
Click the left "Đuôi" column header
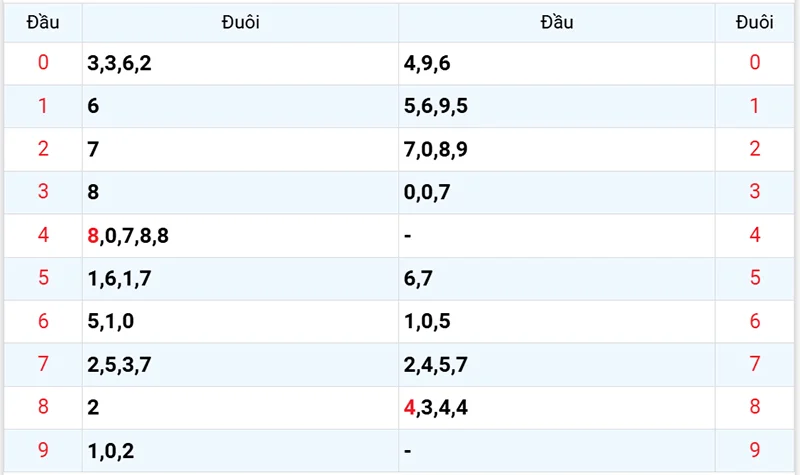[x=240, y=22]
